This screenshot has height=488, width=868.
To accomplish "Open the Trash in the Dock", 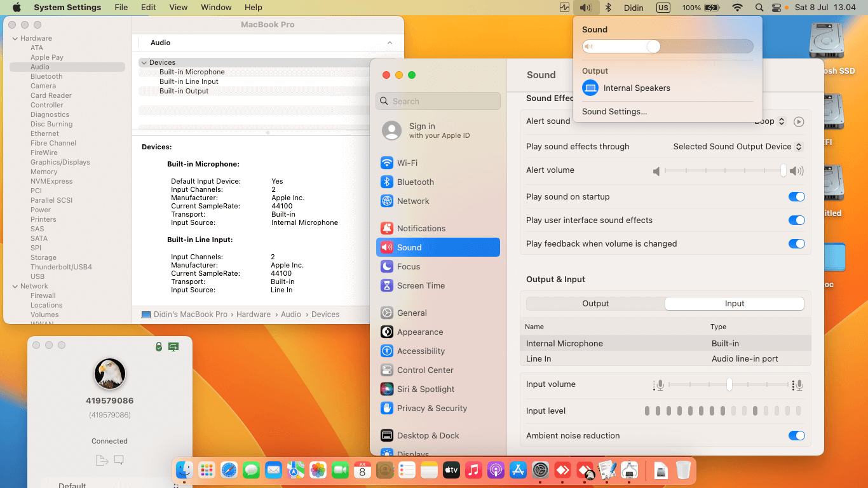I will [x=683, y=470].
